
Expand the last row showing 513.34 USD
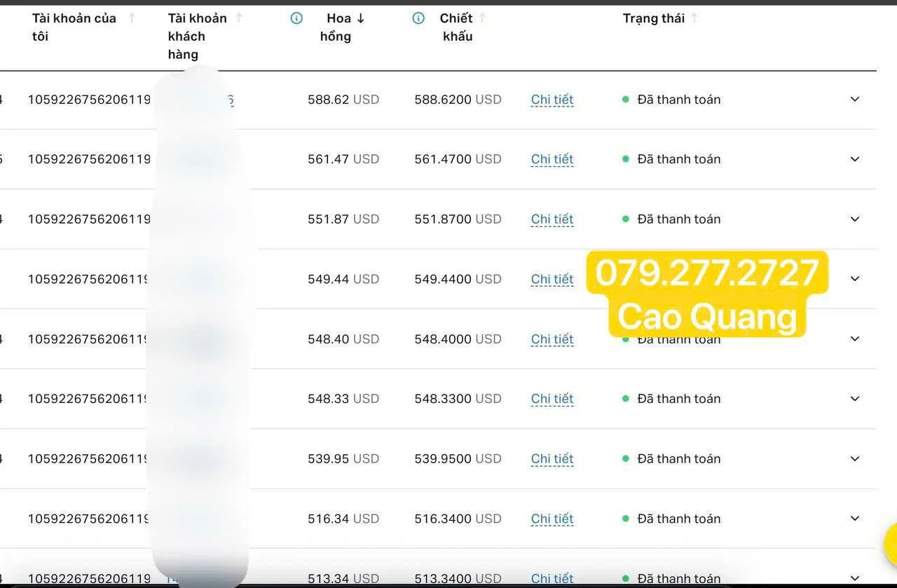click(x=855, y=578)
